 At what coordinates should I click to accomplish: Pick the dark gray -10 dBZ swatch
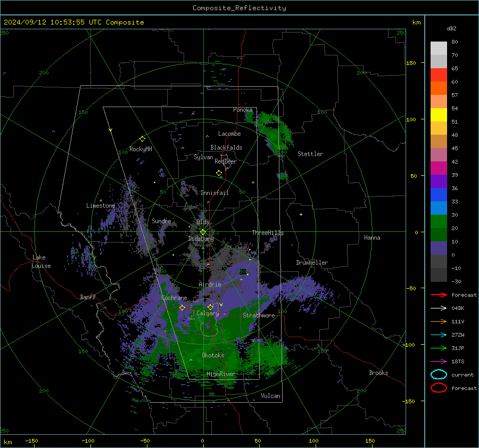[439, 274]
